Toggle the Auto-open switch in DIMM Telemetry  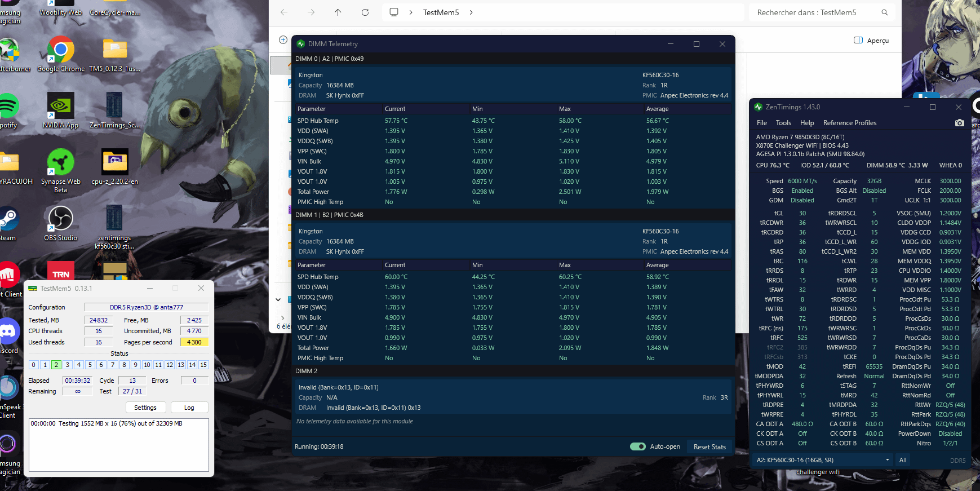click(x=638, y=446)
